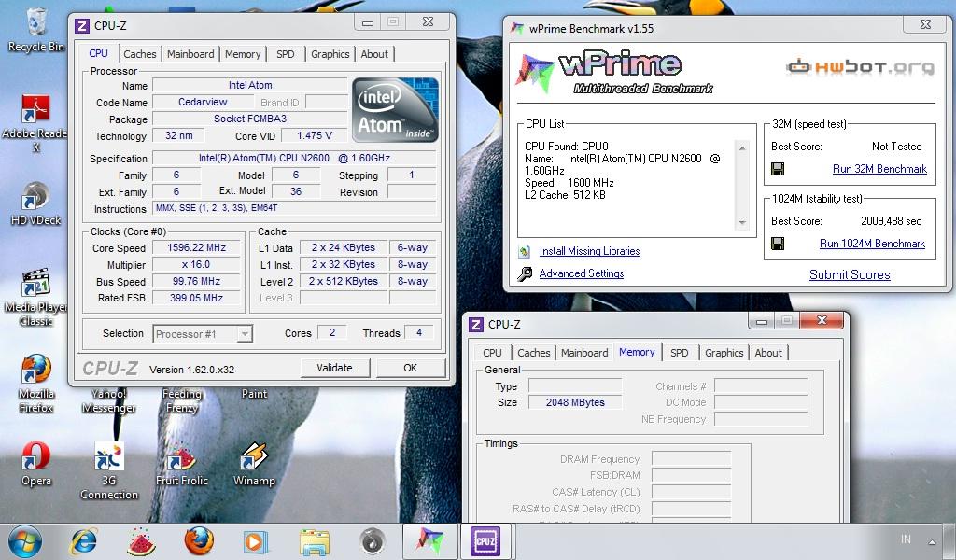Launch Opera browser desktop icon
Image resolution: width=956 pixels, height=560 pixels.
point(36,463)
